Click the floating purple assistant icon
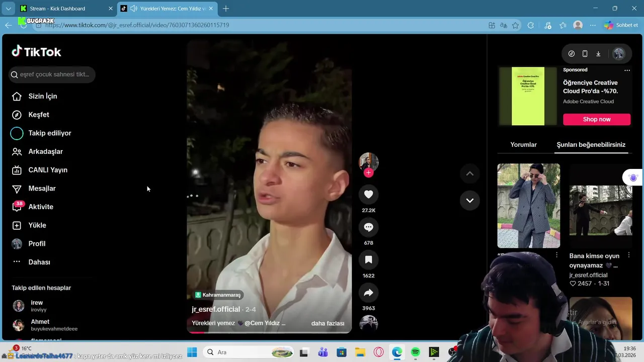The image size is (644, 362). click(x=633, y=177)
